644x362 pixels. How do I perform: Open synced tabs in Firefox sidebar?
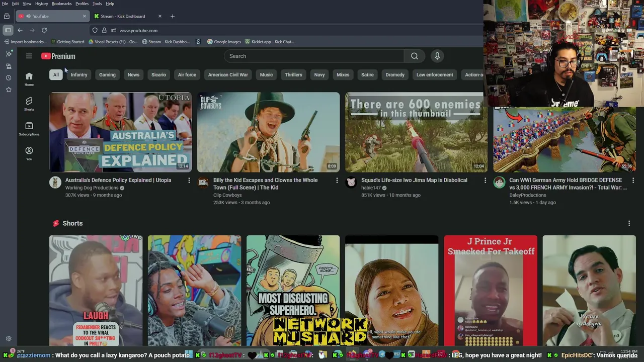(x=9, y=66)
